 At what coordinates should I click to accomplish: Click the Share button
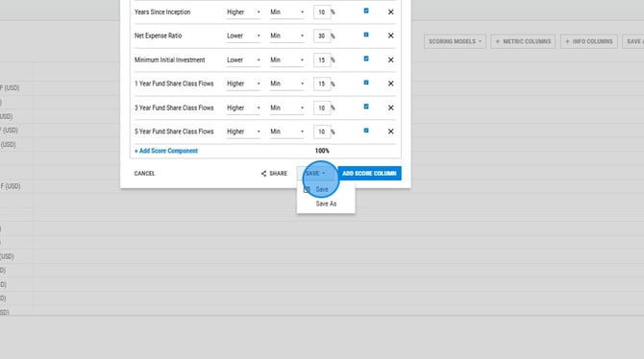pos(274,174)
